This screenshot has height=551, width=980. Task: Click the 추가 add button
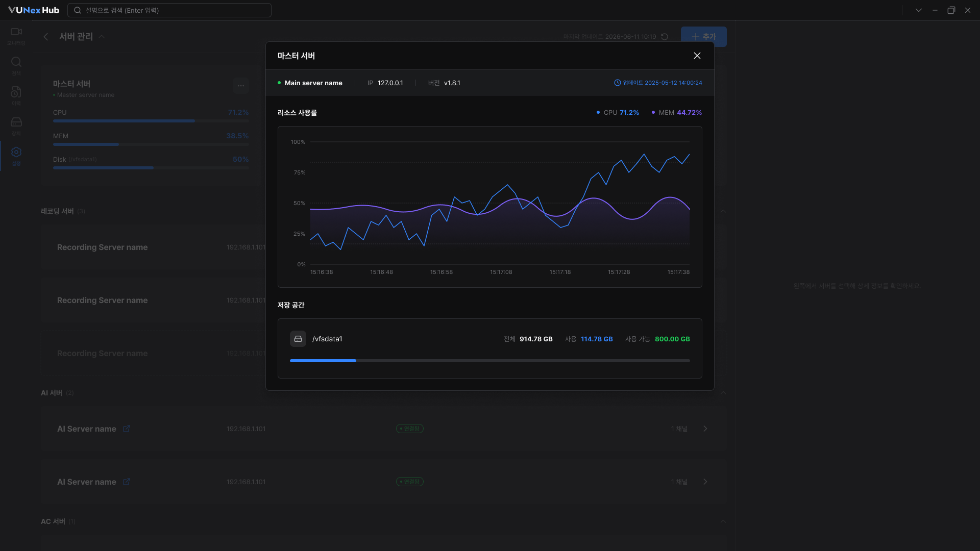click(x=703, y=37)
